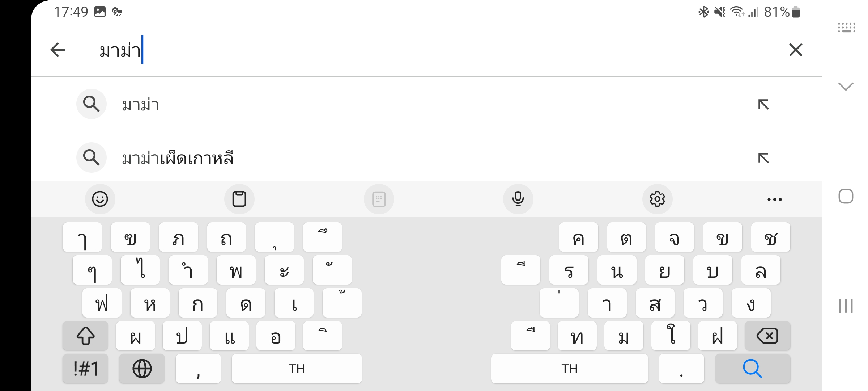Change language with the globe key
868x391 pixels.
(142, 369)
